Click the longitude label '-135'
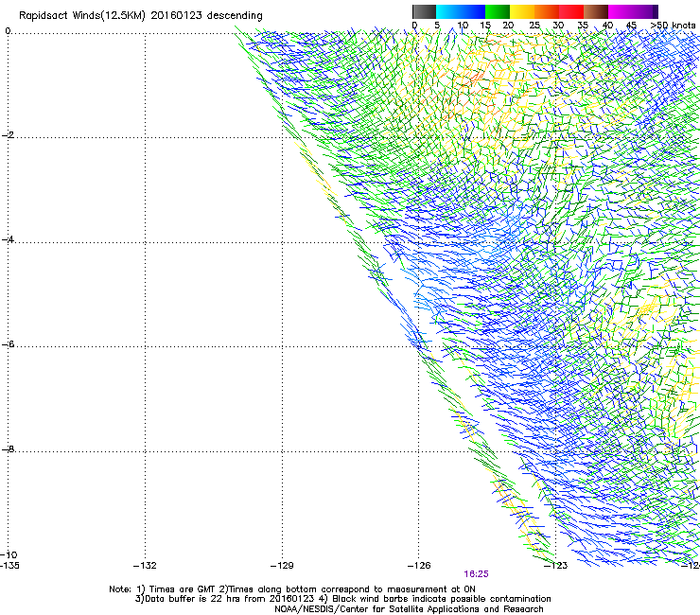 (x=9, y=566)
